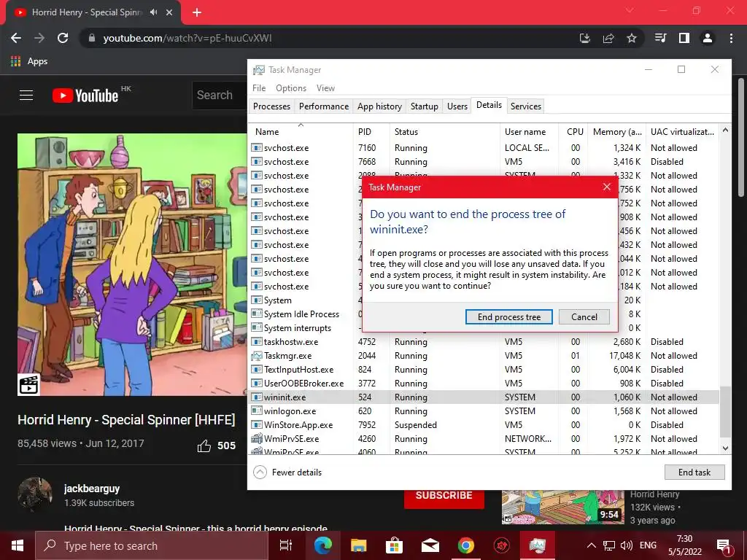Open Task Manager View menu
Image resolution: width=747 pixels, height=560 pixels.
pyautogui.click(x=325, y=88)
